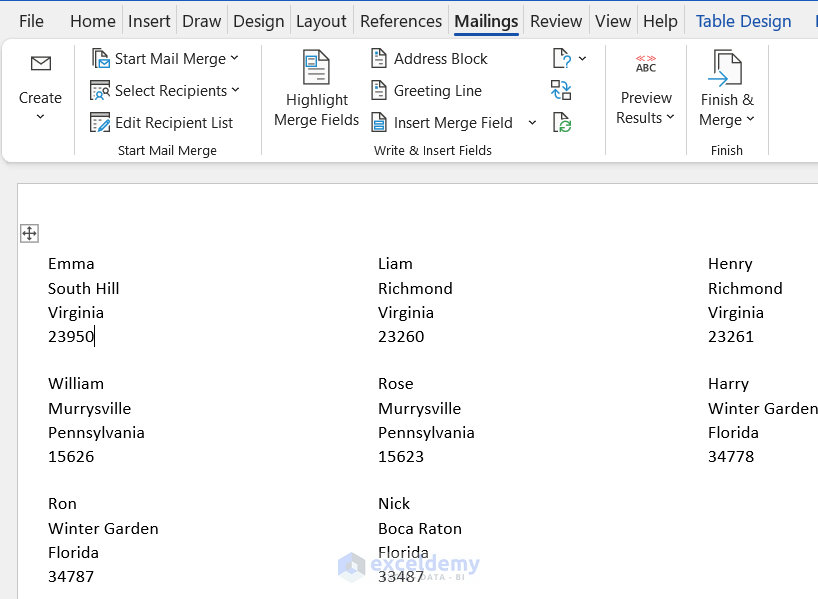Click the Match Fields icon
Image resolution: width=818 pixels, height=599 pixels.
(x=561, y=90)
